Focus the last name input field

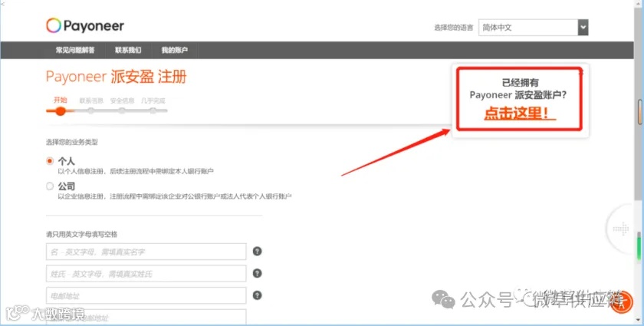click(146, 273)
